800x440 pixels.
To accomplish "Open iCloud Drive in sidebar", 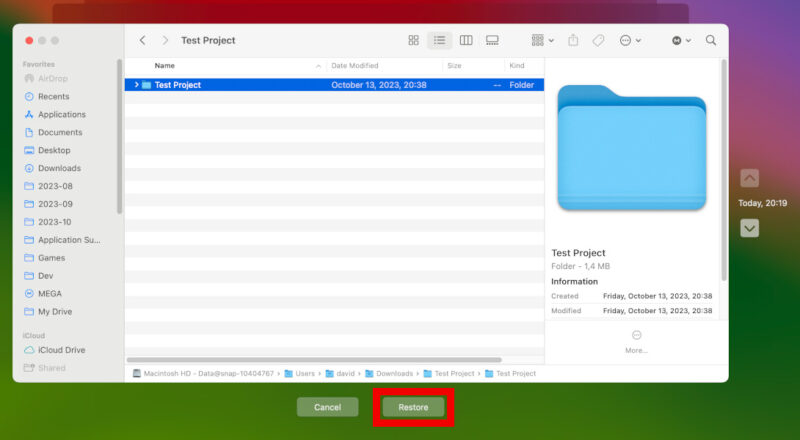I will [x=55, y=350].
